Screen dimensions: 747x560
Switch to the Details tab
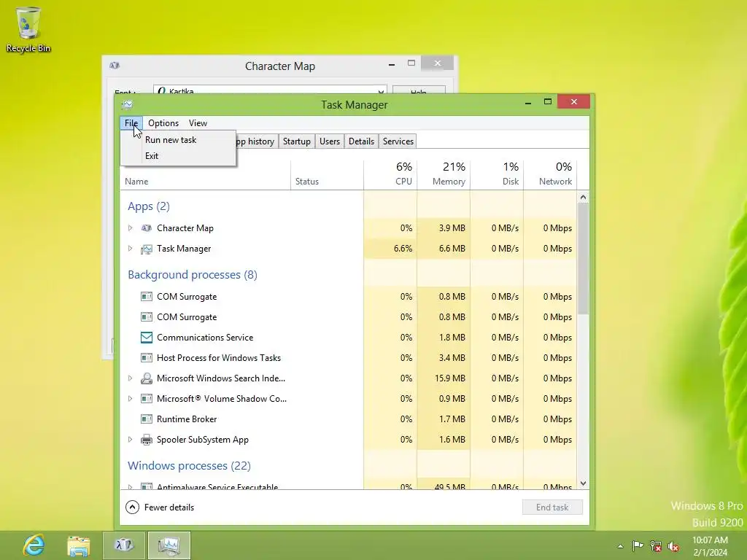click(361, 141)
